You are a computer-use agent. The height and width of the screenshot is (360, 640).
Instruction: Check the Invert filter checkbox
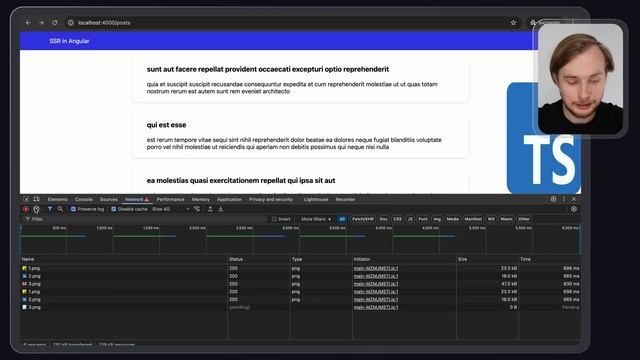[x=274, y=219]
